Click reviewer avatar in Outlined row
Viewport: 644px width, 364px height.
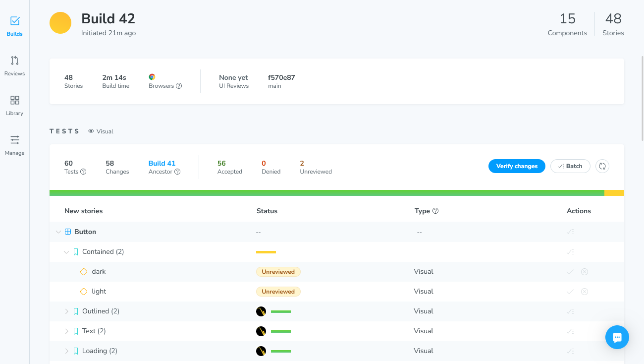click(x=261, y=311)
